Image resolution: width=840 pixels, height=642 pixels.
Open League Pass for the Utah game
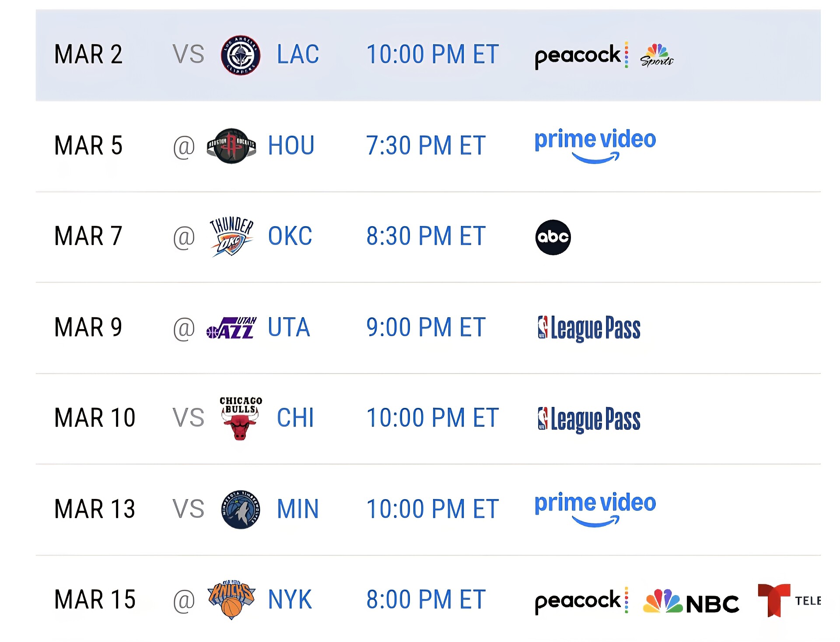tap(589, 328)
